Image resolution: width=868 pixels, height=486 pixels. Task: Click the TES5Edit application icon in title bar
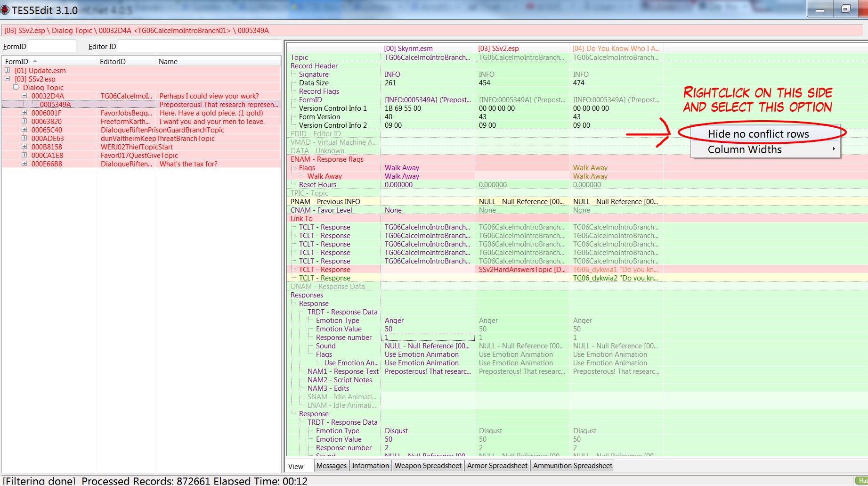5,10
